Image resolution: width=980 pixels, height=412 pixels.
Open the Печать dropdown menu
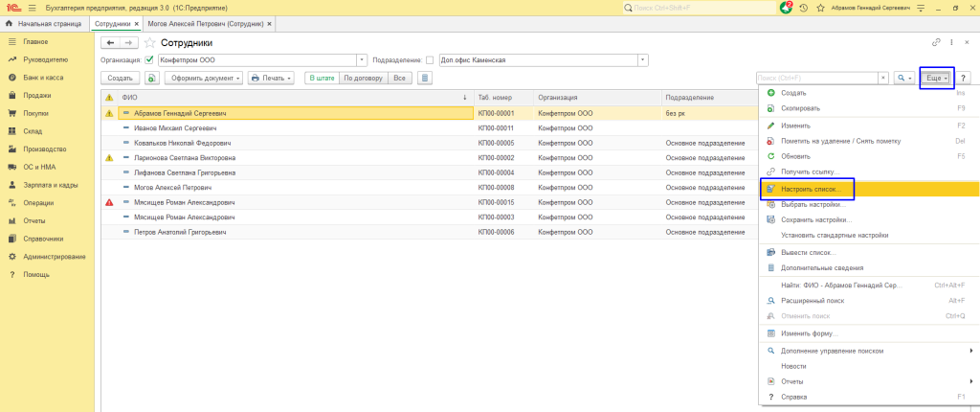[x=272, y=78]
